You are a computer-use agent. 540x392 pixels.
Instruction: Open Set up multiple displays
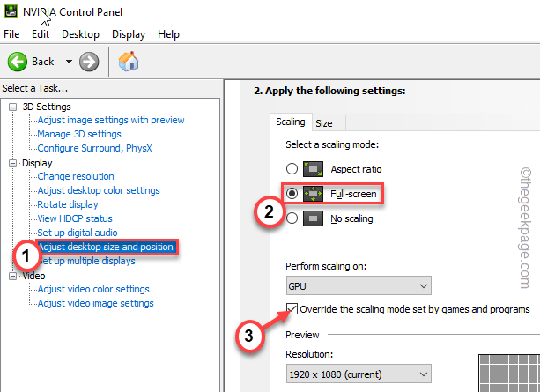click(x=86, y=261)
